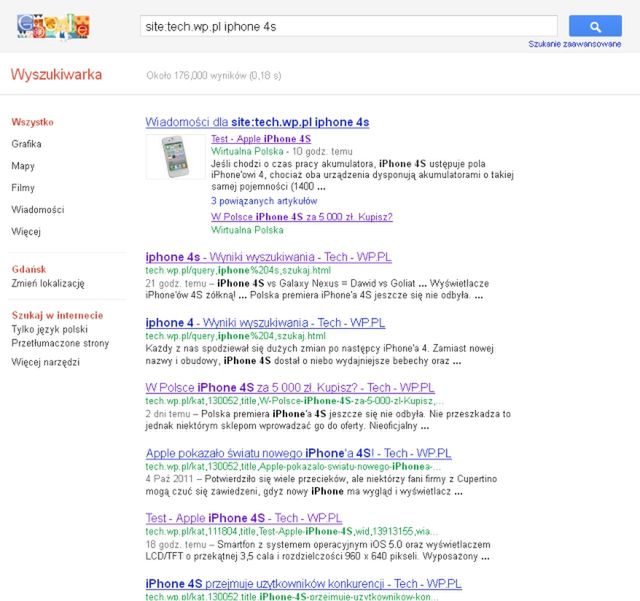Open 'Wiadomości dla site:tech.wp.pl iphone 4s' heading

[x=258, y=122]
